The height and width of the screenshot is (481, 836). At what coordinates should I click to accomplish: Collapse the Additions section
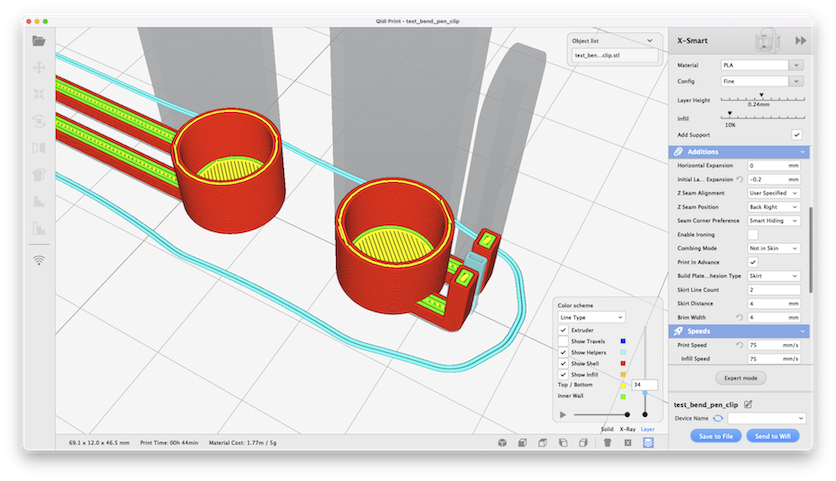[x=802, y=151]
